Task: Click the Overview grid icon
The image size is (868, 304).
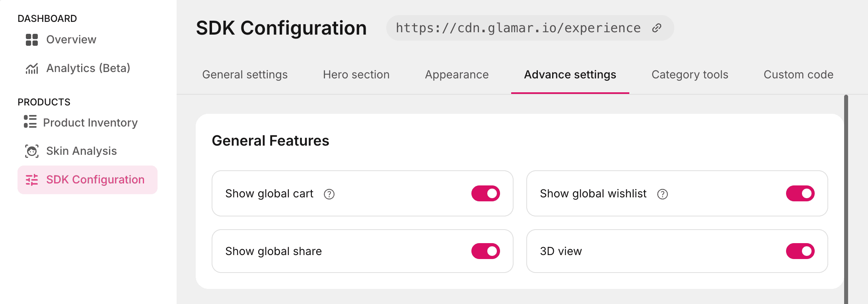Action: click(32, 40)
